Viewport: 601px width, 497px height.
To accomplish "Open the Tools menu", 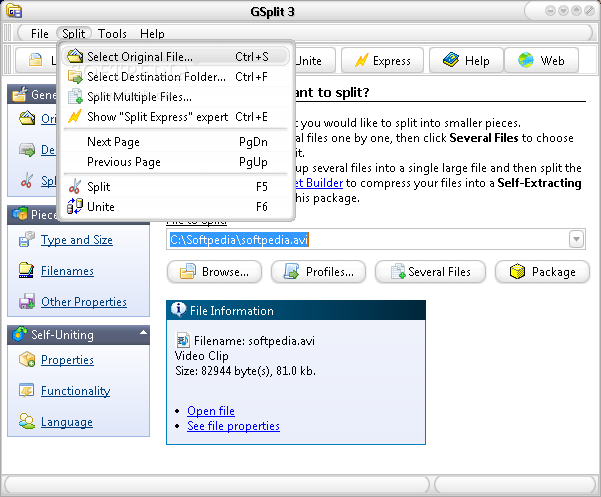I will click(x=112, y=34).
